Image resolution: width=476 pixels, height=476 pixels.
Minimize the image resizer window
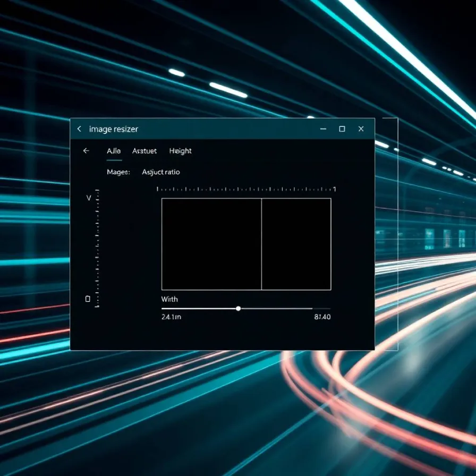pos(323,129)
